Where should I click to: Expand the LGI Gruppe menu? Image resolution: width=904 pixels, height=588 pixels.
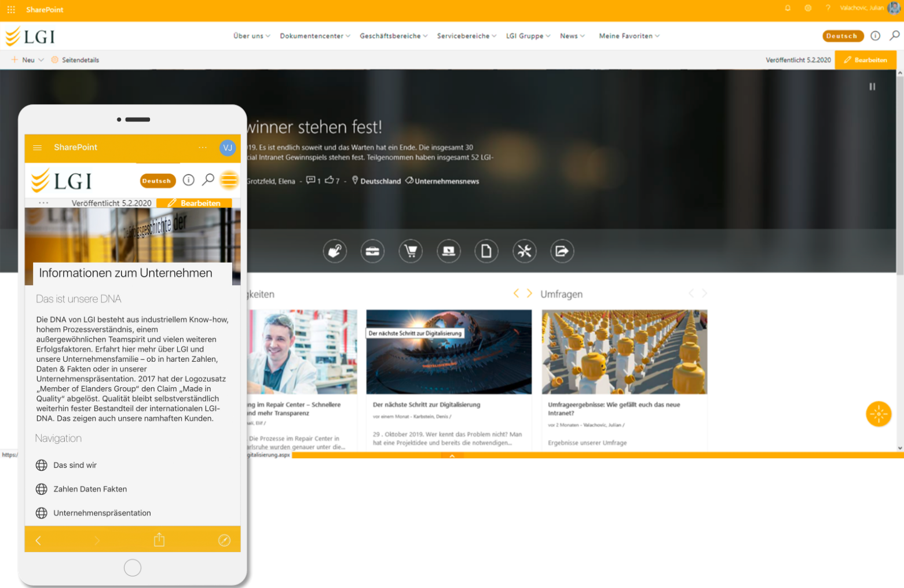click(x=528, y=36)
